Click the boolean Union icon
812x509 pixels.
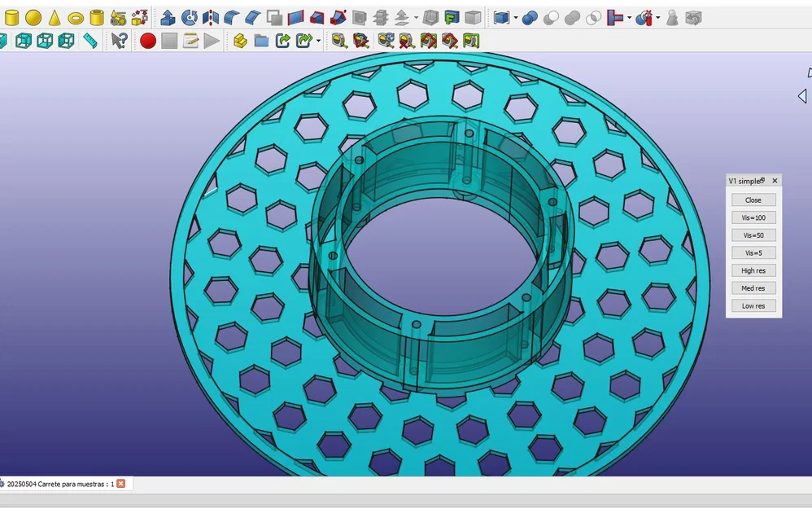coord(572,18)
